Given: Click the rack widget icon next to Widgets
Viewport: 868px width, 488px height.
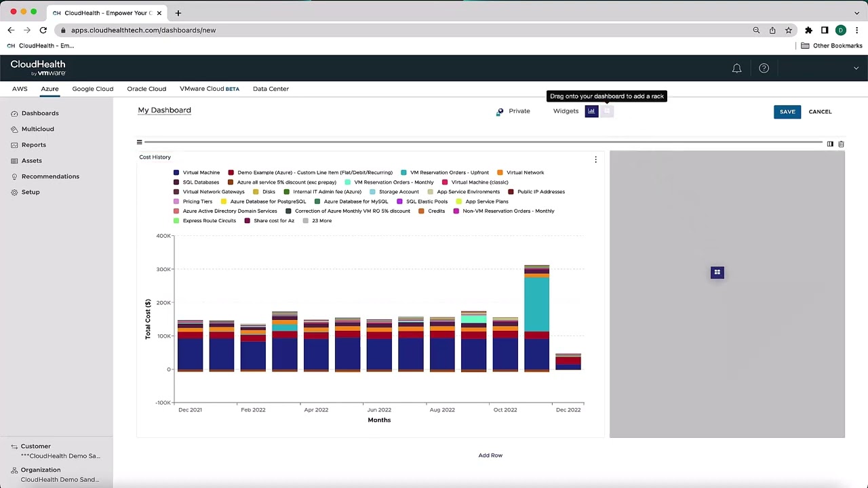Looking at the screenshot, I should 607,111.
